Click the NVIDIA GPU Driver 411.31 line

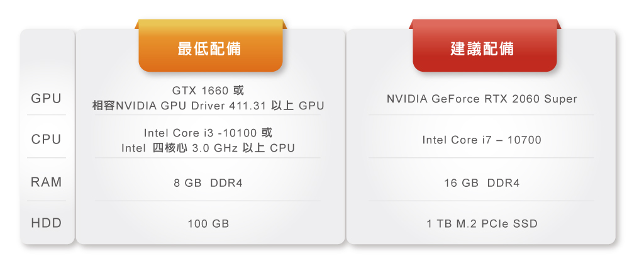click(x=208, y=106)
